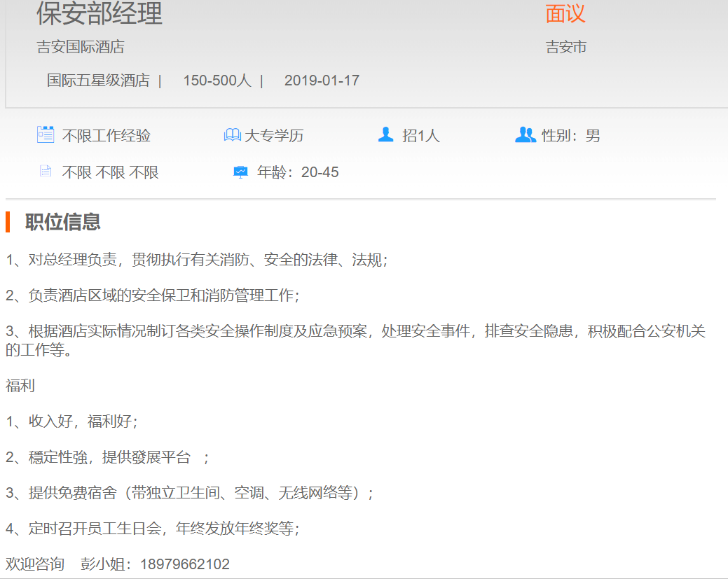Click the single person icon beside 招1人

(385, 134)
